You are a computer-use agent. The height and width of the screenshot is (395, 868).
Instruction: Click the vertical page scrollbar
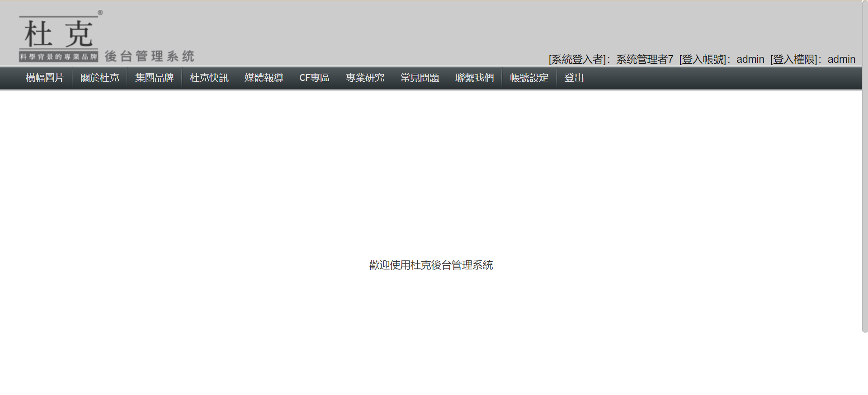[x=865, y=166]
